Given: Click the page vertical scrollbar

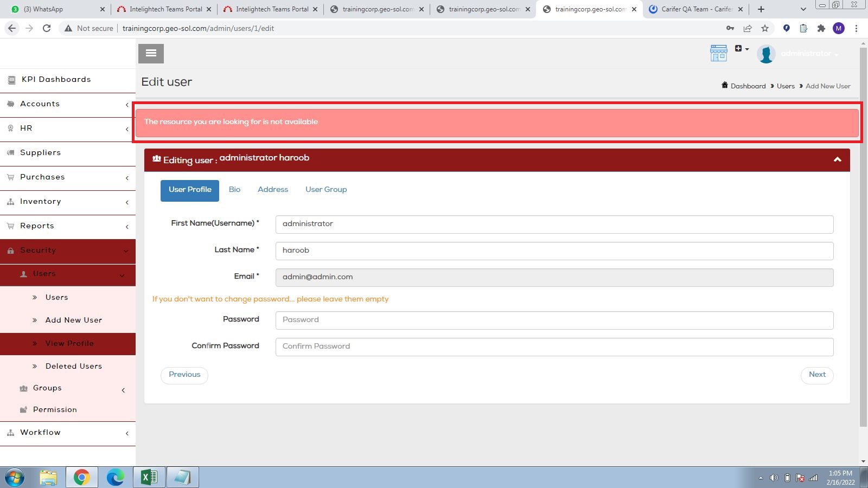Looking at the screenshot, I should click(863, 237).
